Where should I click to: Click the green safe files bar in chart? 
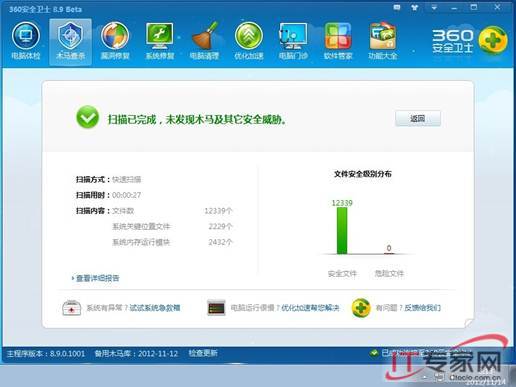pyautogui.click(x=342, y=231)
